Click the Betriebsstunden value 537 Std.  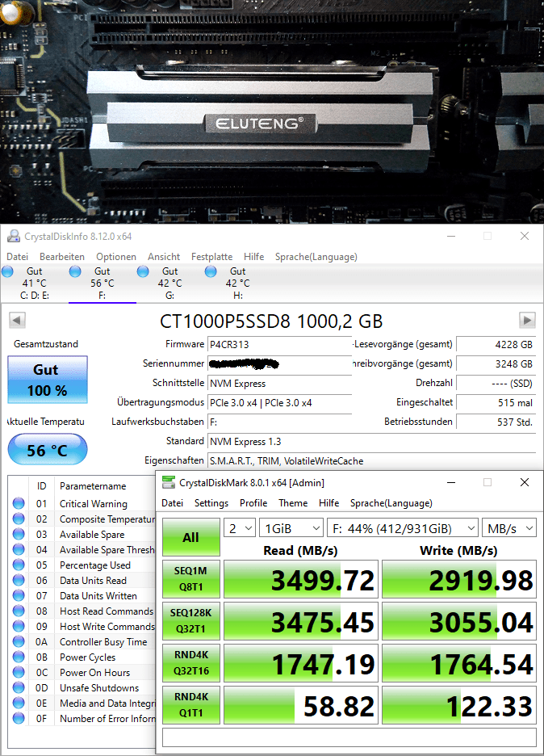click(496, 422)
